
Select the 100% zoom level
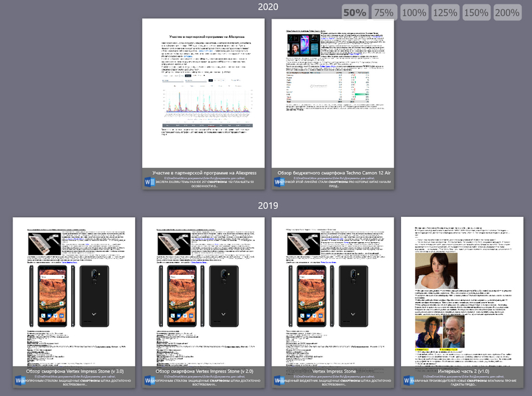[x=414, y=12]
